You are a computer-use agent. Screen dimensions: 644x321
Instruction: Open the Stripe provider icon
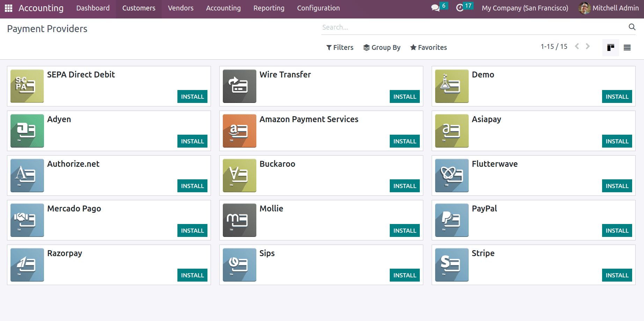452,265
